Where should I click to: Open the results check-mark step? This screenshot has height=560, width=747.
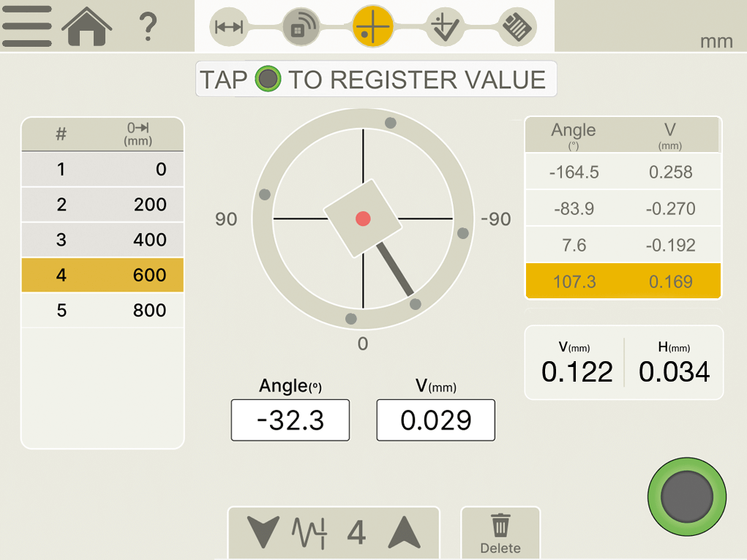click(x=445, y=27)
